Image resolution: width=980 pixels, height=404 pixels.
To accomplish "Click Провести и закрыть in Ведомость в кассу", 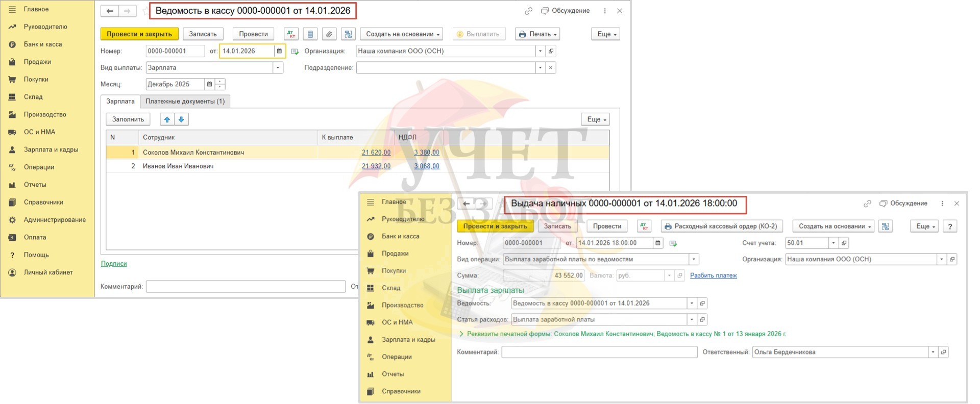I will (139, 34).
